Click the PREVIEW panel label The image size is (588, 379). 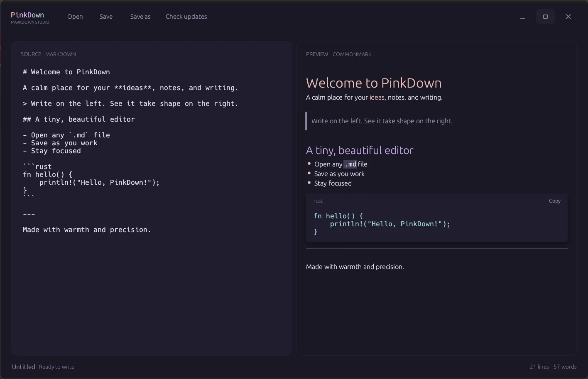click(317, 54)
